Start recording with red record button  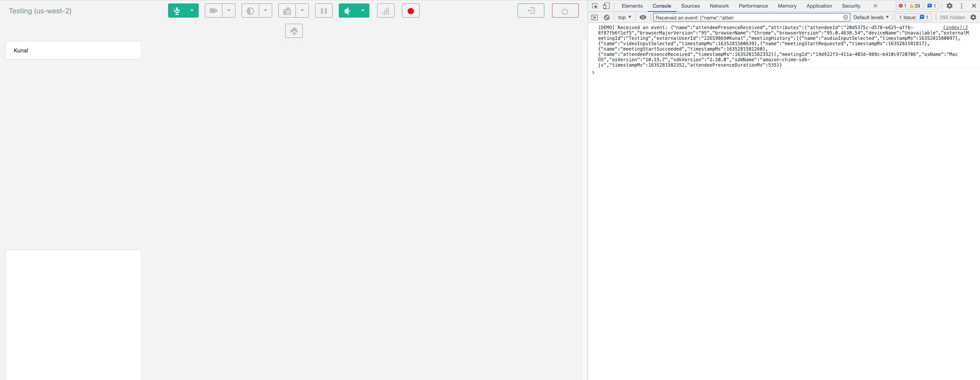410,11
